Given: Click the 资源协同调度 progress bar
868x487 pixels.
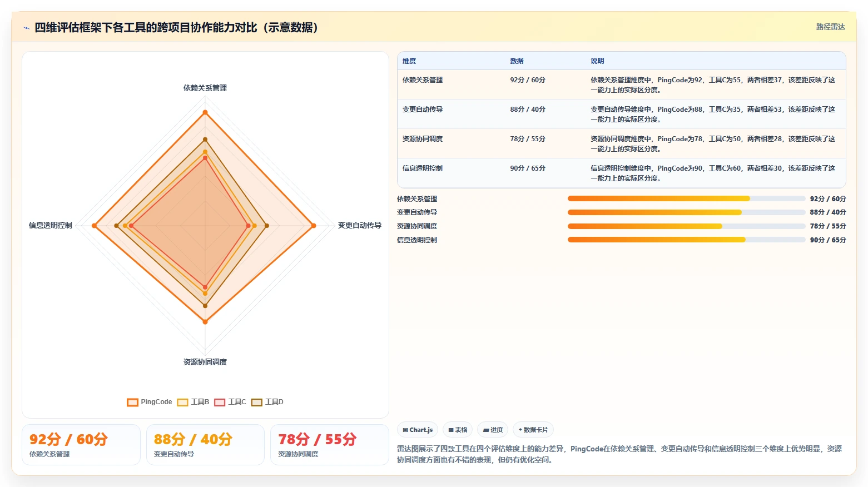Looking at the screenshot, I should coord(686,226).
